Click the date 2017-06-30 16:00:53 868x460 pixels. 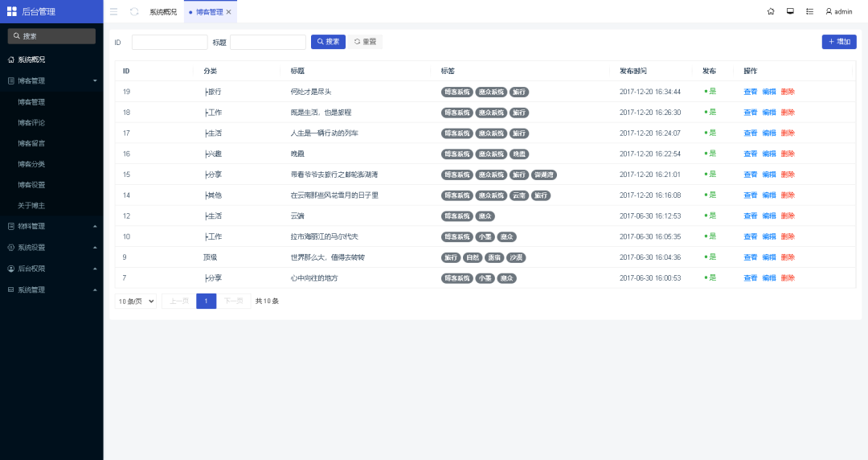(x=650, y=278)
